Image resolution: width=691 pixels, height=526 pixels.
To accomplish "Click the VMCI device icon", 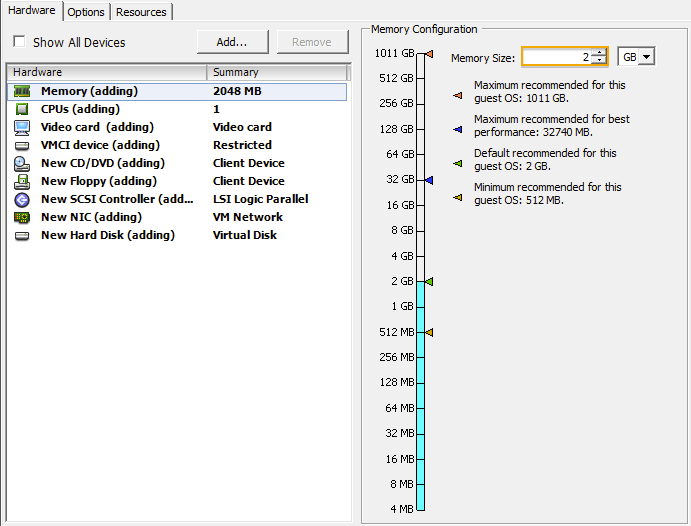I will coord(22,145).
